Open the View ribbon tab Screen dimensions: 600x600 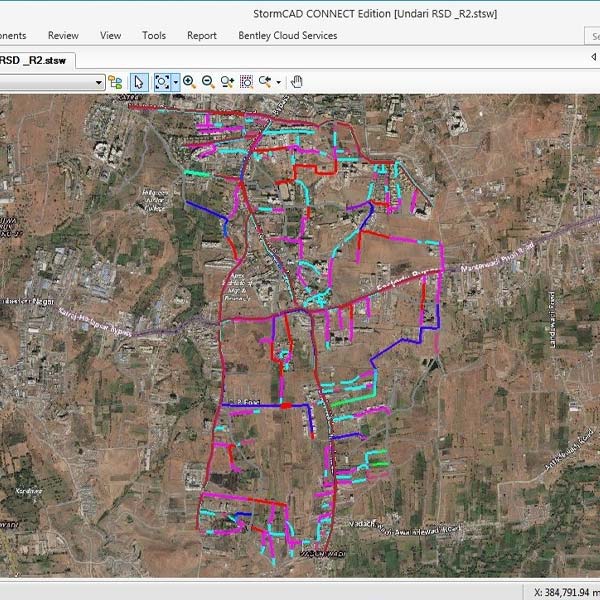[110, 35]
